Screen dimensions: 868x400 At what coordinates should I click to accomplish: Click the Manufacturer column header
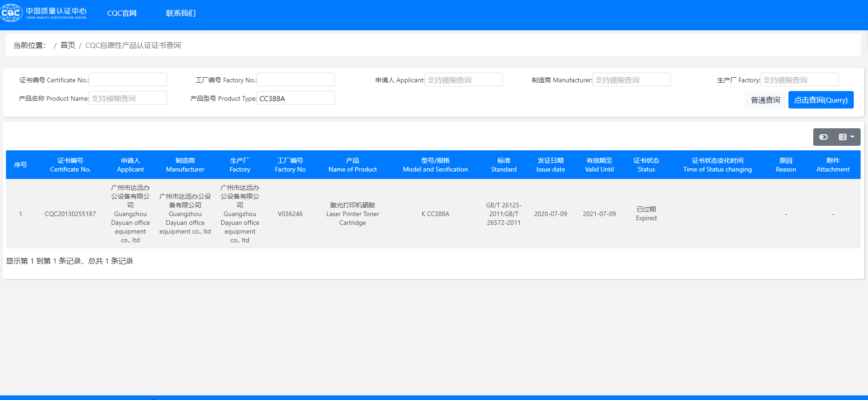click(x=185, y=165)
